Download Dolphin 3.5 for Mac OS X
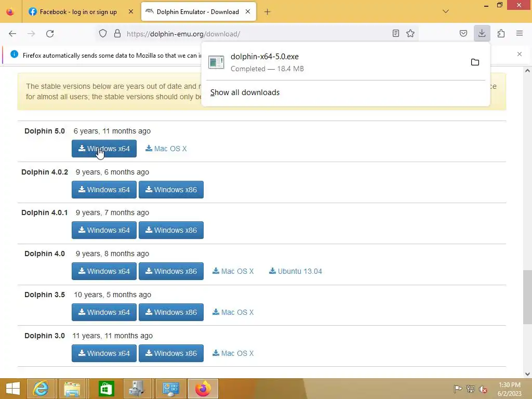The height and width of the screenshot is (399, 532). point(233,312)
